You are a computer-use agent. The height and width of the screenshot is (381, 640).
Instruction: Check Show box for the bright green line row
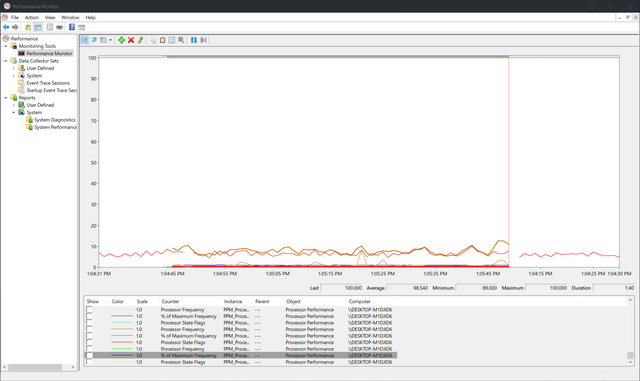(x=89, y=349)
